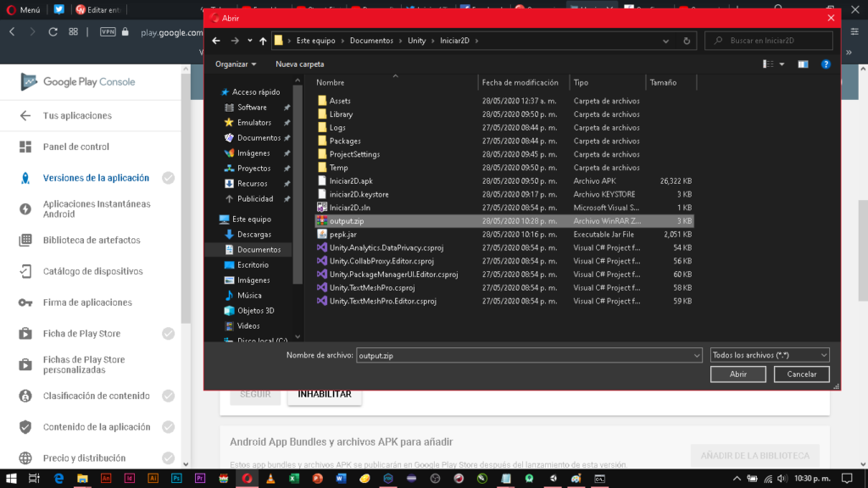Viewport: 868px width, 488px height.
Task: Open view options dropdown arrow
Action: pyautogui.click(x=782, y=64)
